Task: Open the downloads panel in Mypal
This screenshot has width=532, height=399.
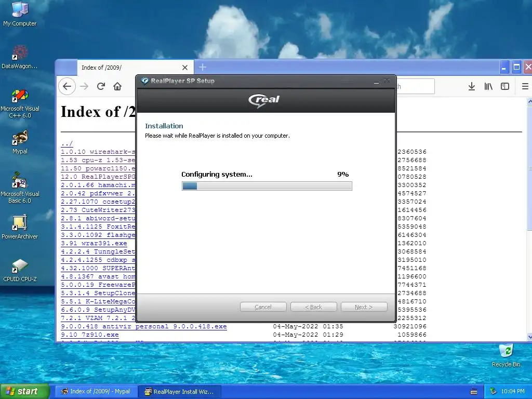Action: (472, 87)
